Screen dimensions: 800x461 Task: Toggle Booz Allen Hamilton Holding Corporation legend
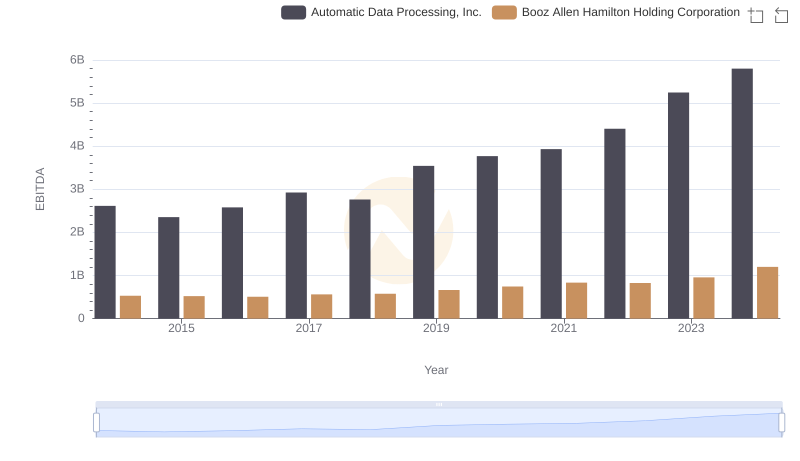616,12
